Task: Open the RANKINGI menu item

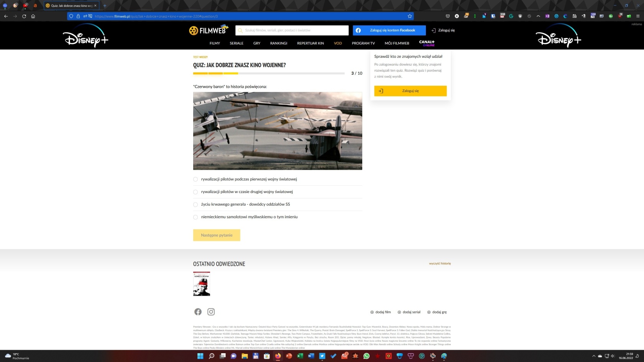Action: pos(278,43)
